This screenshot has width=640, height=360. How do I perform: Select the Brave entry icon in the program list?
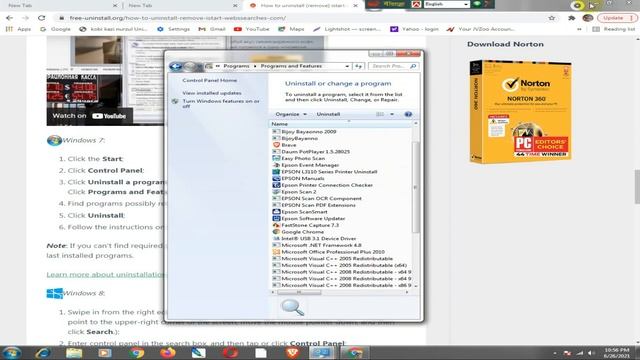tap(276, 145)
